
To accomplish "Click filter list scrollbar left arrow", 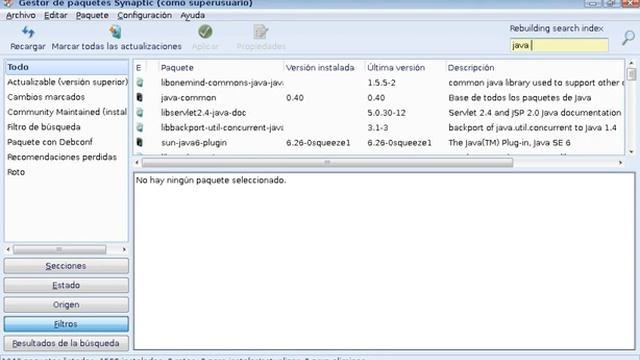I will point(8,249).
